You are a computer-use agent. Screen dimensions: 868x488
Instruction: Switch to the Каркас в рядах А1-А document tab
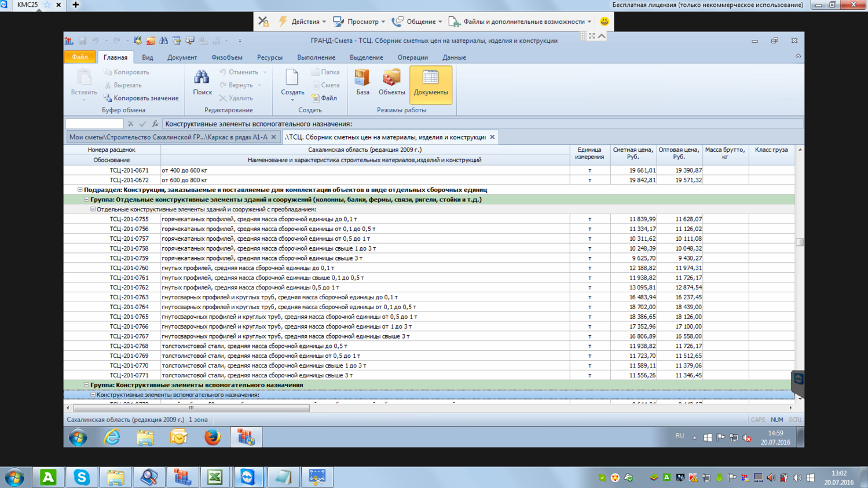tap(168, 137)
